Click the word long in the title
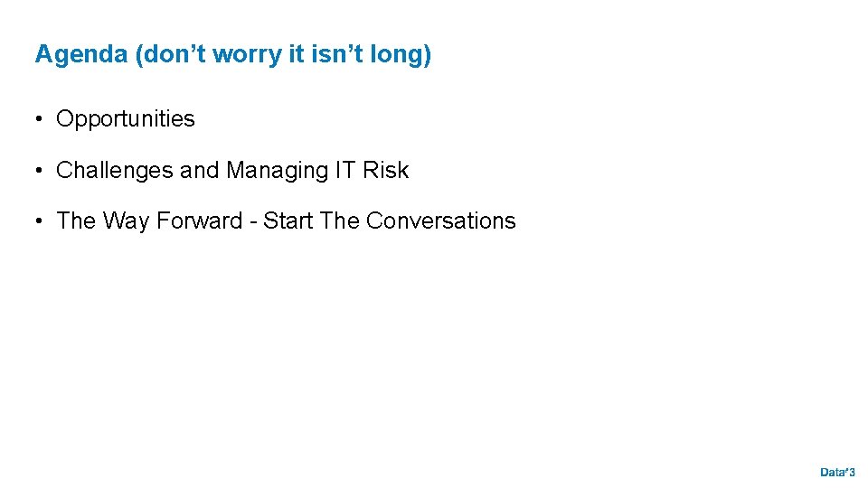This screenshot has height=488, width=868. (x=400, y=55)
